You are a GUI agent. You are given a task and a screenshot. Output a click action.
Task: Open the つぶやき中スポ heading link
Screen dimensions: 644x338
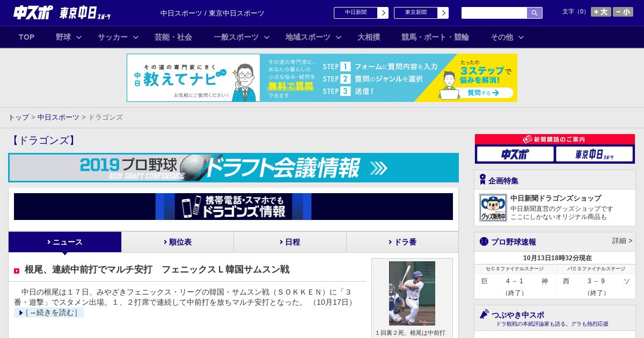[x=518, y=315]
